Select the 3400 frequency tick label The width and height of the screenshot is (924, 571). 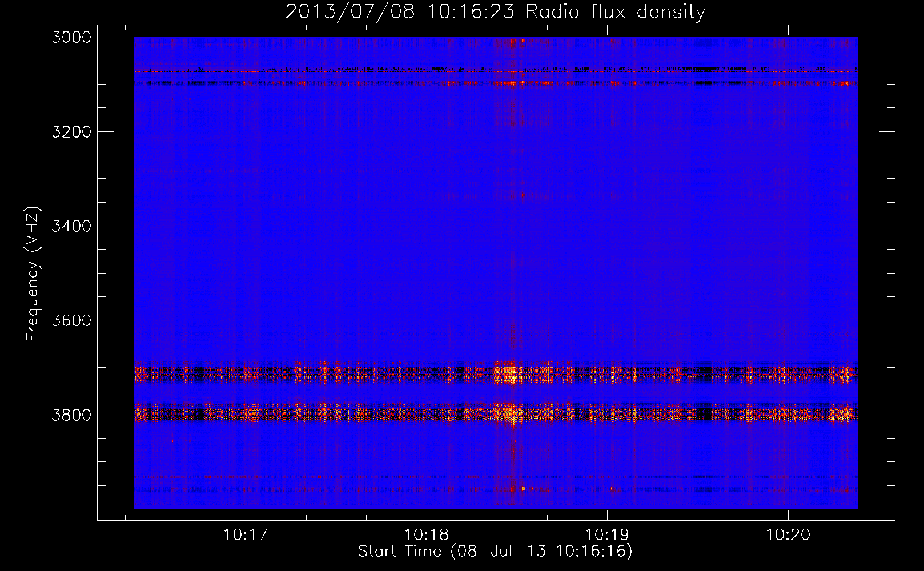tap(71, 226)
